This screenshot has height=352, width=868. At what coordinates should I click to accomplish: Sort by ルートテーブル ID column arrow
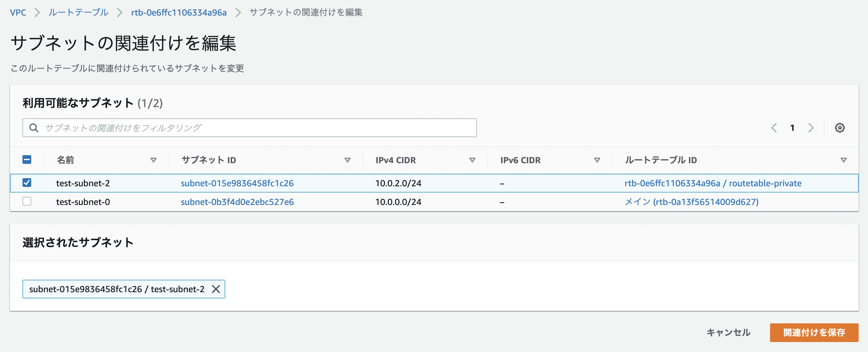(843, 160)
